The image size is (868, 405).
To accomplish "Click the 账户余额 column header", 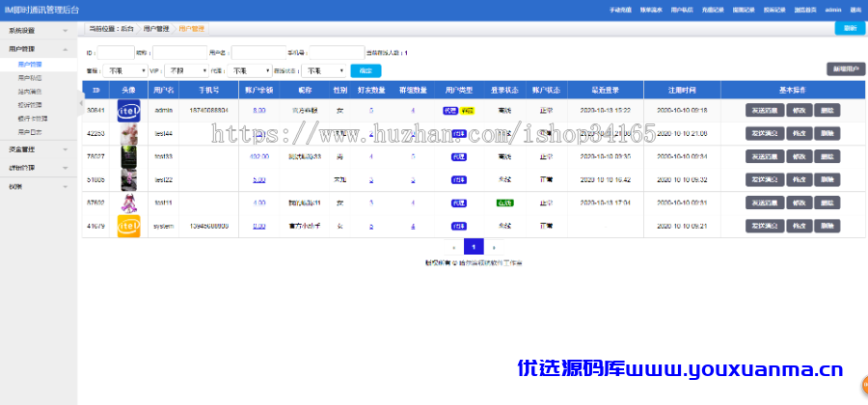I will 259,91.
